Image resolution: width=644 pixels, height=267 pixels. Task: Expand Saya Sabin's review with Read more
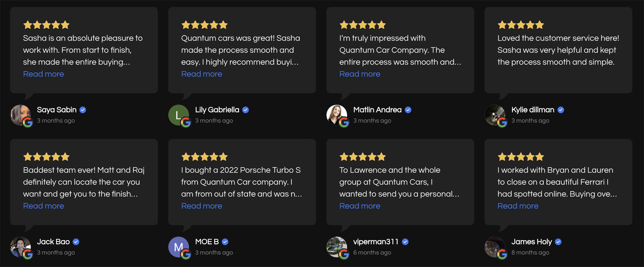(43, 74)
